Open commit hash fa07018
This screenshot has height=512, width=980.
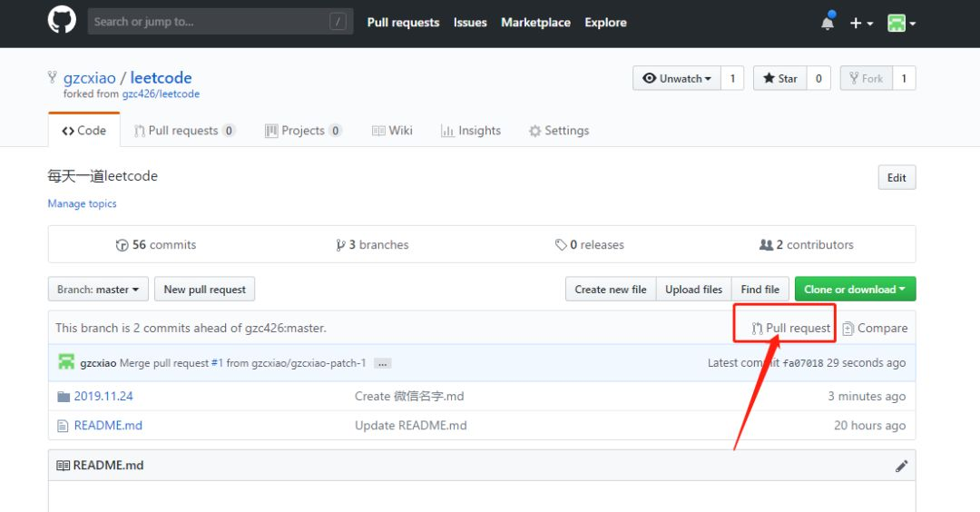pyautogui.click(x=803, y=362)
